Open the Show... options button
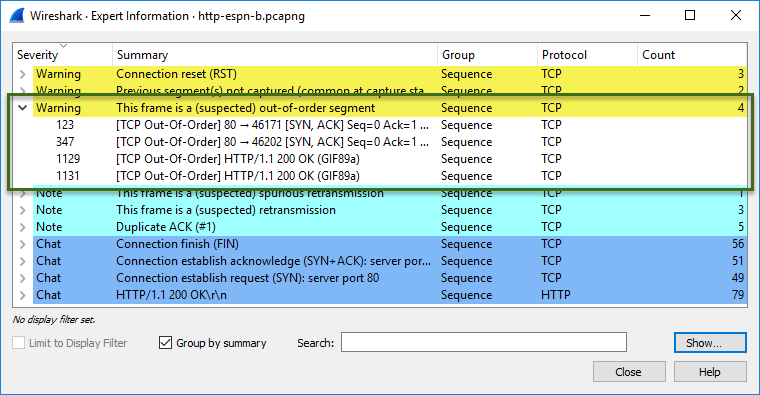The width and height of the screenshot is (760, 395). 710,343
